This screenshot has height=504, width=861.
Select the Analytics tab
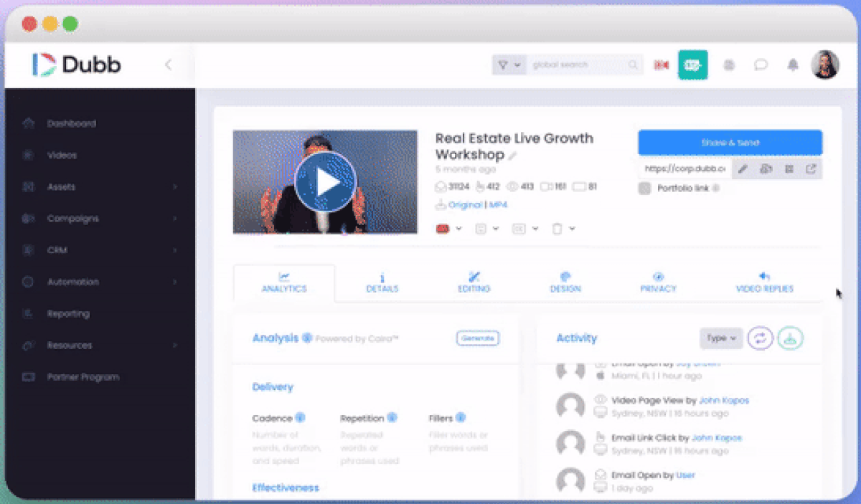284,282
